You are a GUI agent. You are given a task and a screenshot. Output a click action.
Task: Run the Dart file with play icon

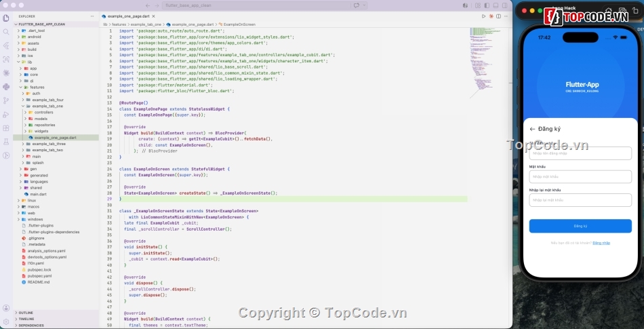tap(483, 16)
